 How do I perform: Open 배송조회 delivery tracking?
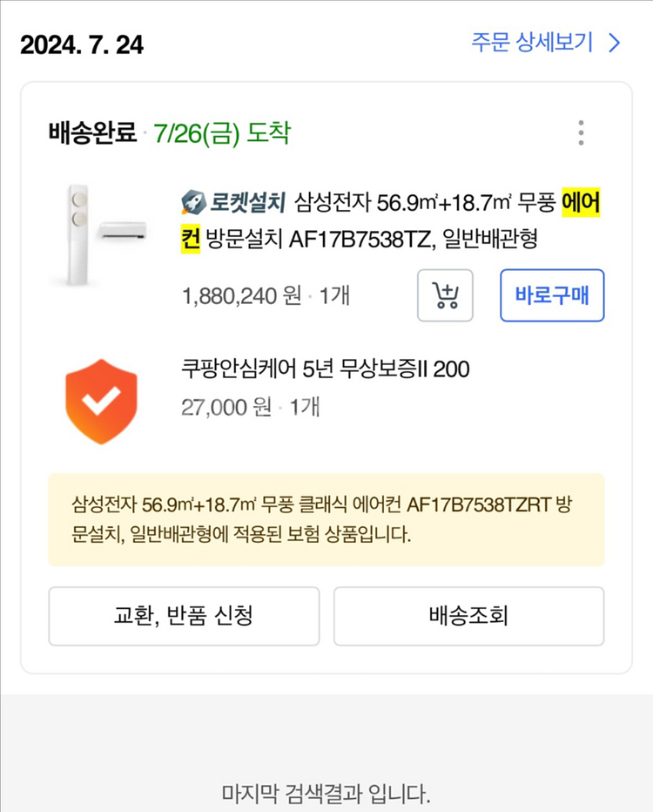pyautogui.click(x=468, y=617)
